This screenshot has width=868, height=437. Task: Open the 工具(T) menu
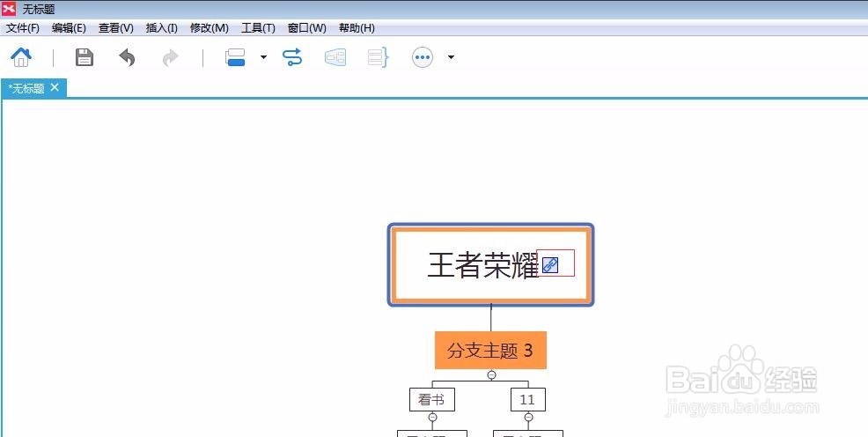[x=258, y=27]
